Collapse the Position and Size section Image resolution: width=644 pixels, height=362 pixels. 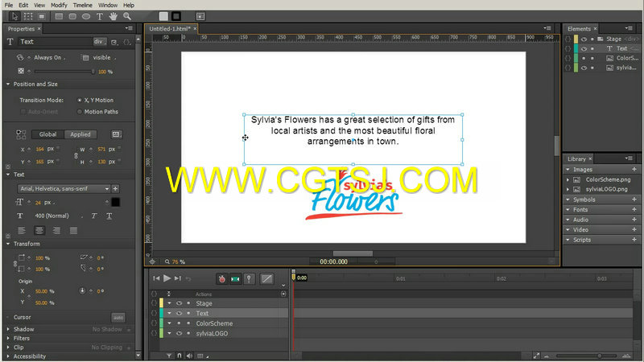click(8, 84)
